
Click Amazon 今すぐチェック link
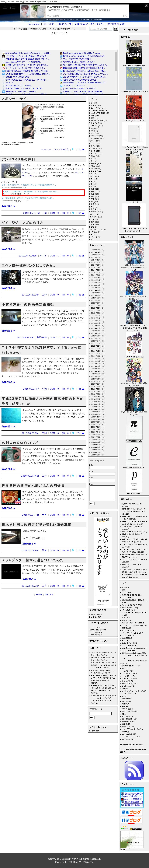point(103,601)
